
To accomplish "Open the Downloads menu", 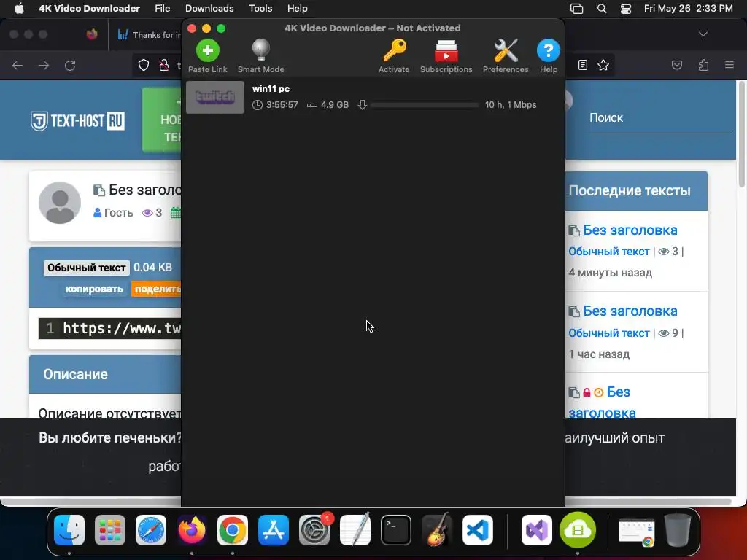I will (x=209, y=9).
